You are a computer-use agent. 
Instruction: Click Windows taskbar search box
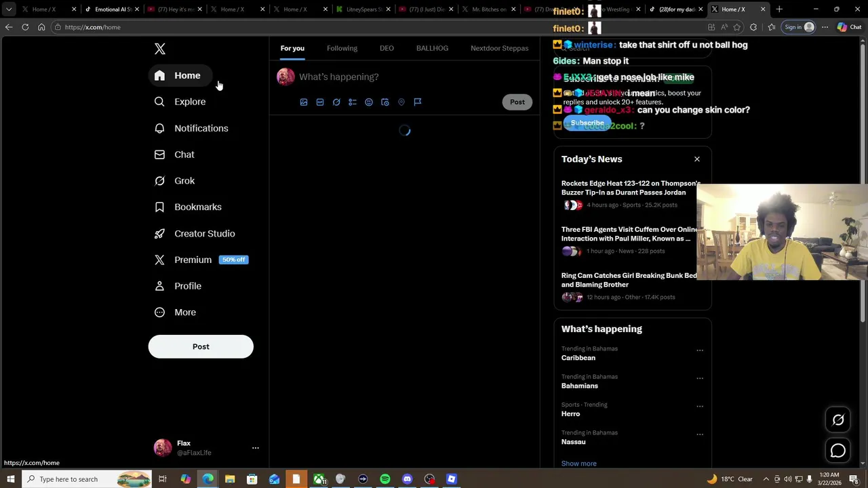[87, 479]
